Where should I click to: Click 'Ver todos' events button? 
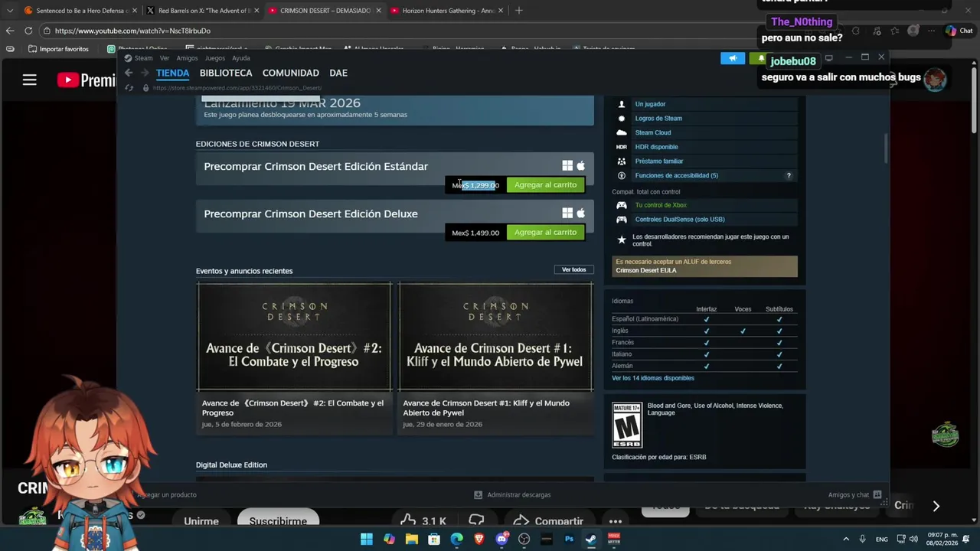pos(573,269)
